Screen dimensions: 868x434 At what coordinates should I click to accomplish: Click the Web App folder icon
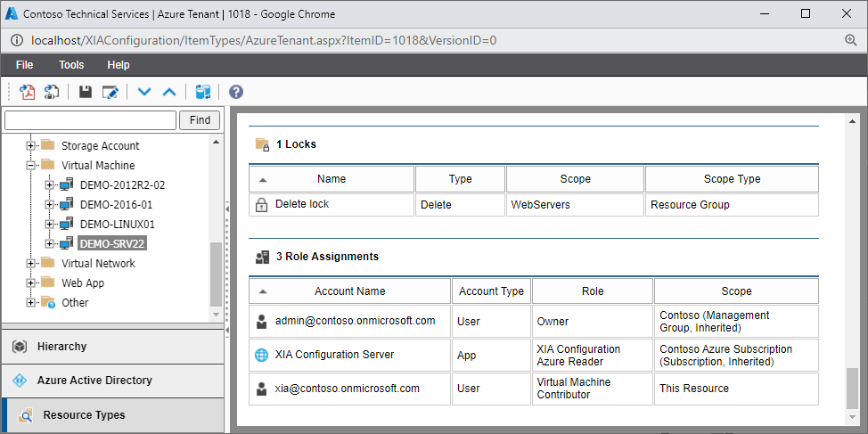pos(47,283)
